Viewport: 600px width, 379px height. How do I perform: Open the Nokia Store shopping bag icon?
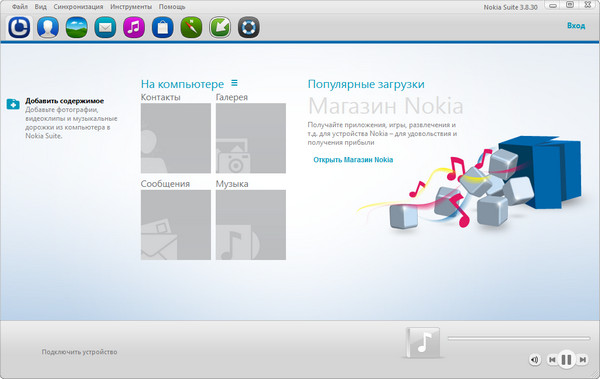(163, 28)
